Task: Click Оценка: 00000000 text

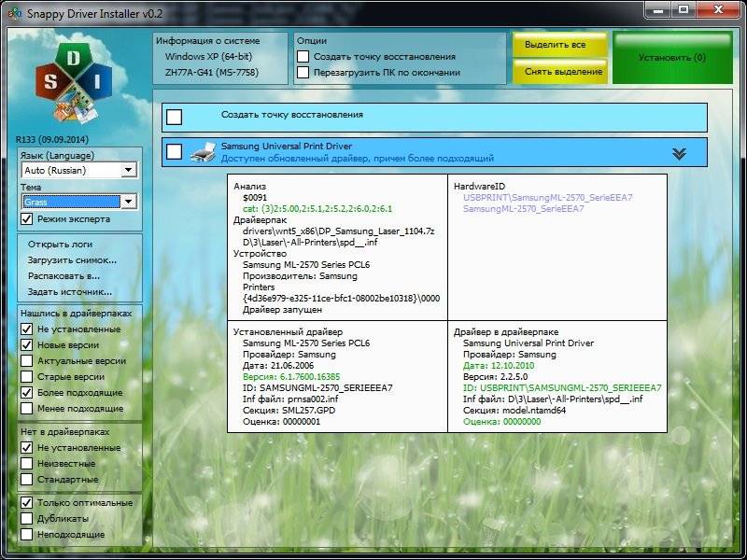Action: click(501, 422)
